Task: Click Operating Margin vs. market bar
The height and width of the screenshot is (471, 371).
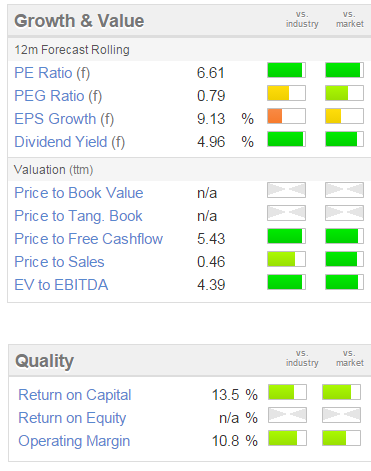Action: pyautogui.click(x=341, y=438)
